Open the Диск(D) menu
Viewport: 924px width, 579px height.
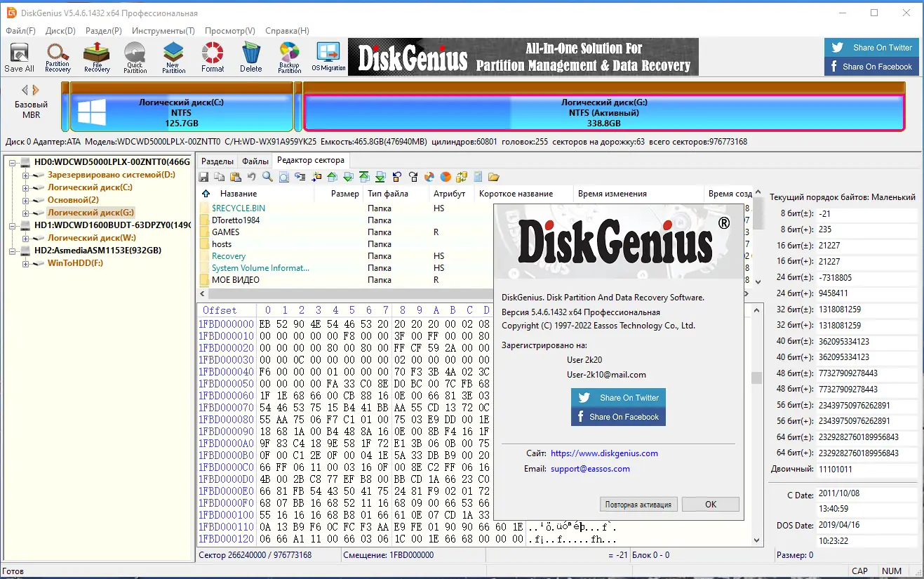pos(60,31)
